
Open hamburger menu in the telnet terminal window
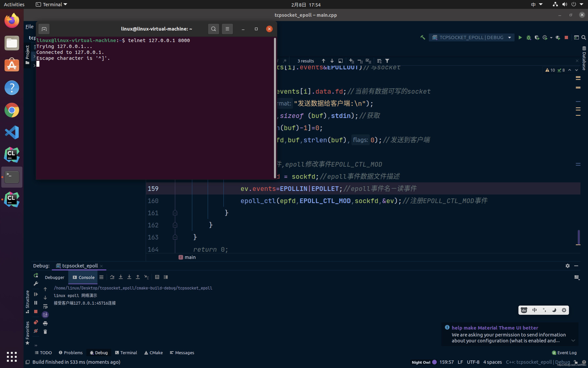(227, 29)
